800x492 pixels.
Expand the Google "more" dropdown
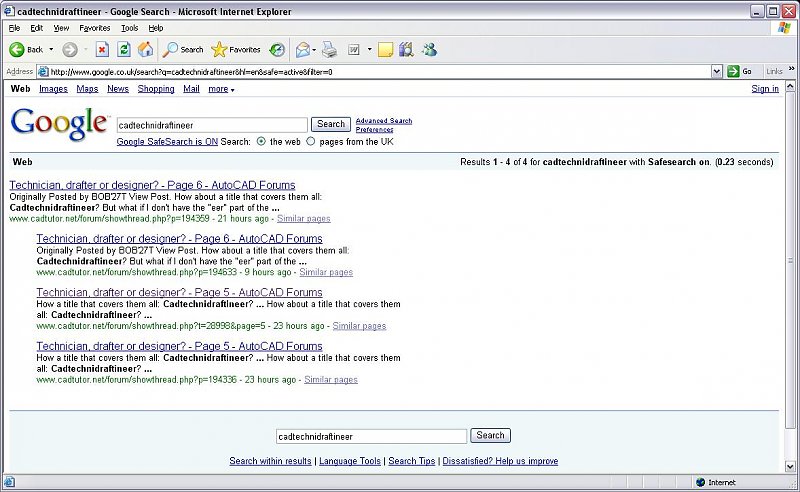tap(221, 89)
